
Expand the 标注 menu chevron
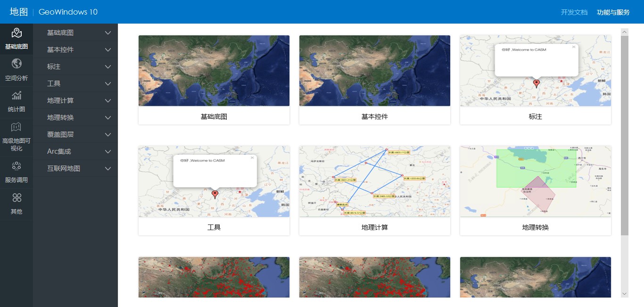(x=108, y=67)
